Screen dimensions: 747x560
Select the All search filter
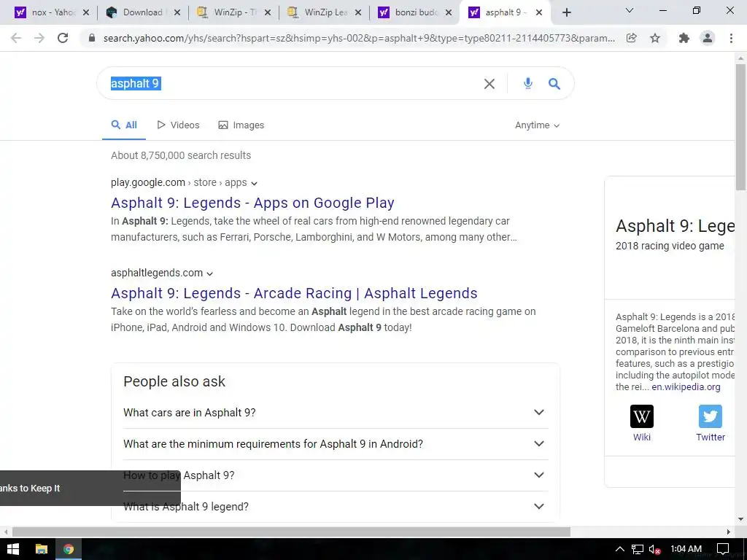coord(124,125)
